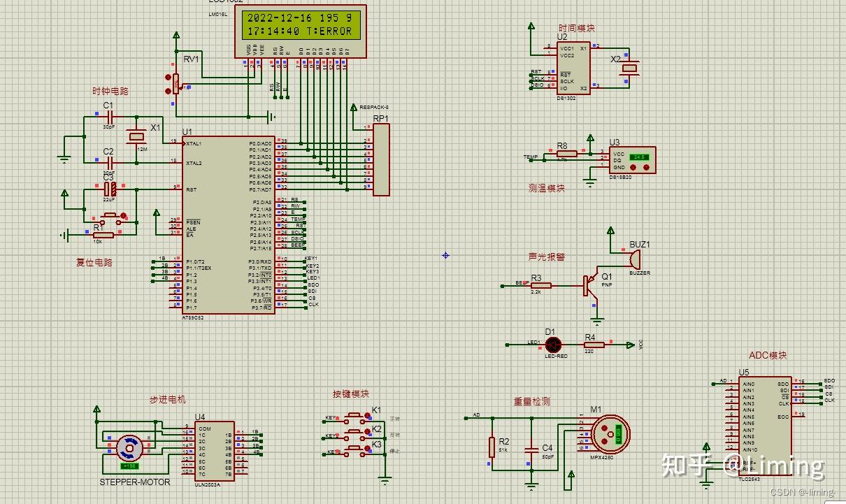Click the "时间模块" label

(577, 28)
